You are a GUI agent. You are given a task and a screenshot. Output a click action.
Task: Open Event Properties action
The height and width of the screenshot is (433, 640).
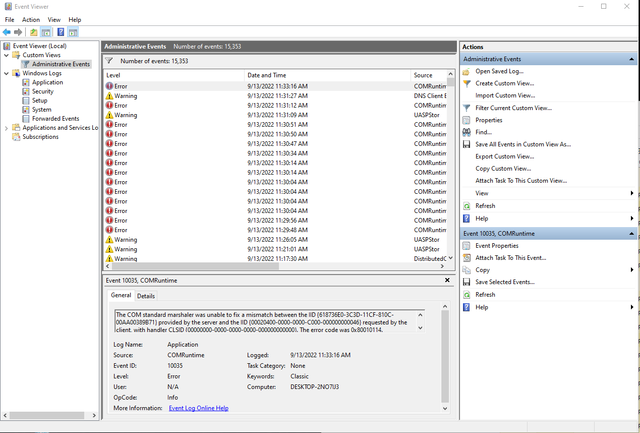[x=497, y=246]
